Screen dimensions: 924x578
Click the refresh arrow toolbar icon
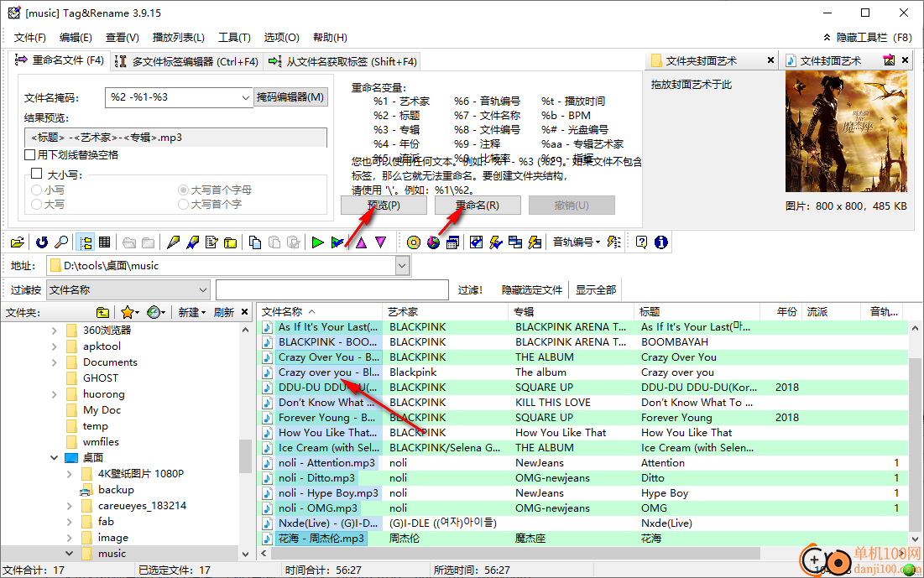[42, 242]
